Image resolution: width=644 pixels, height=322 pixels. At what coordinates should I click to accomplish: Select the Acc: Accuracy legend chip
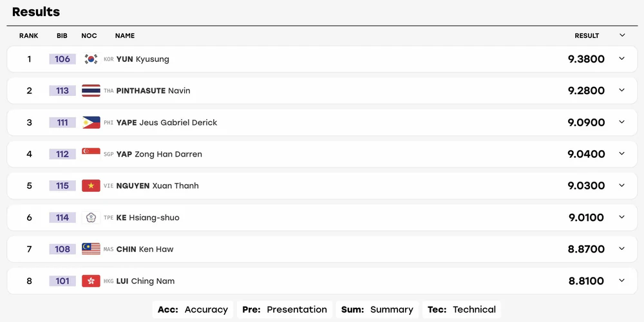pos(193,310)
